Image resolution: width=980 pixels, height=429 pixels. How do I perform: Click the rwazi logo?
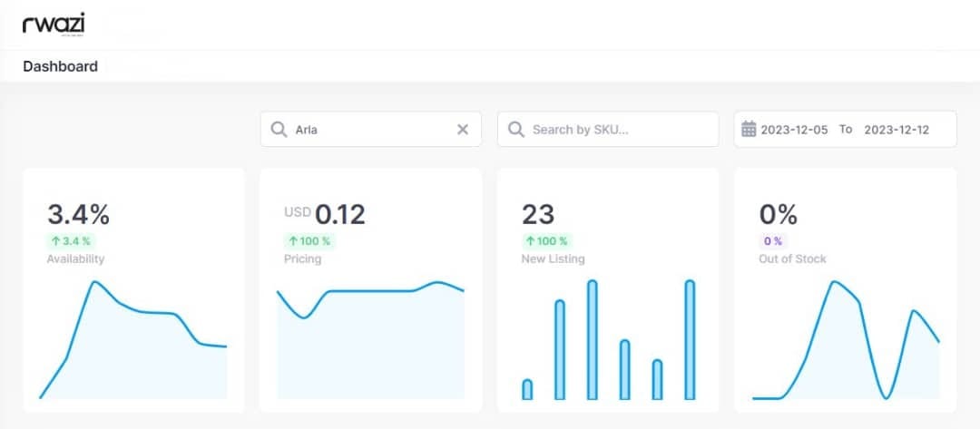[x=54, y=24]
